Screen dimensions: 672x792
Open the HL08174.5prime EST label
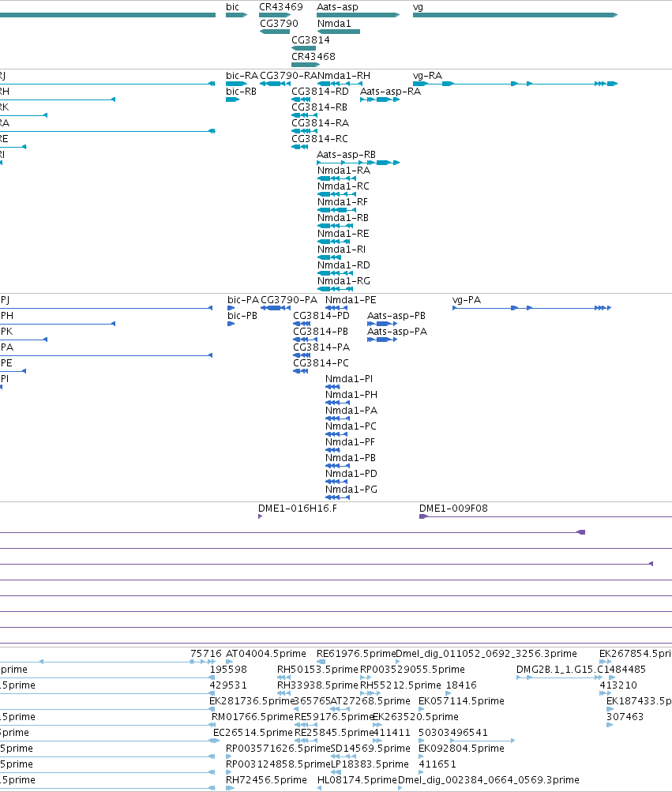point(357,780)
